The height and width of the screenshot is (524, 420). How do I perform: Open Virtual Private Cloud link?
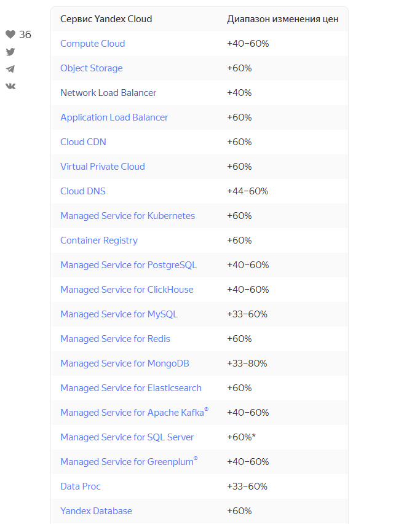tap(102, 167)
